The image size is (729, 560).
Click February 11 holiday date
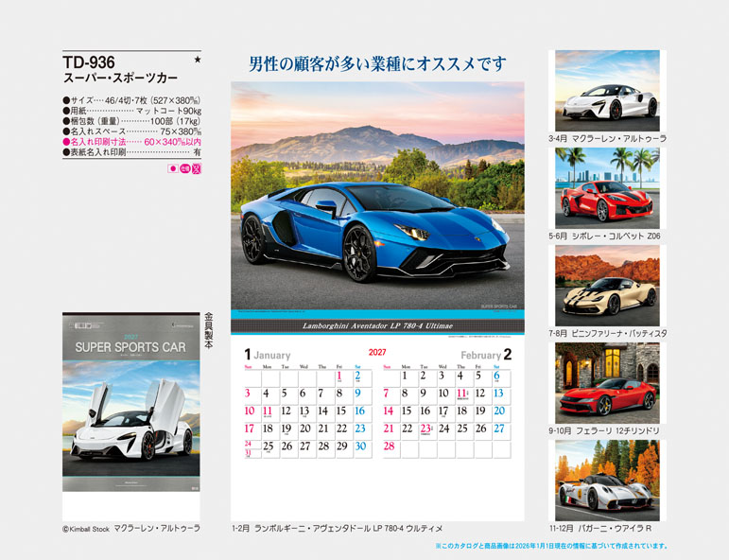pos(461,394)
